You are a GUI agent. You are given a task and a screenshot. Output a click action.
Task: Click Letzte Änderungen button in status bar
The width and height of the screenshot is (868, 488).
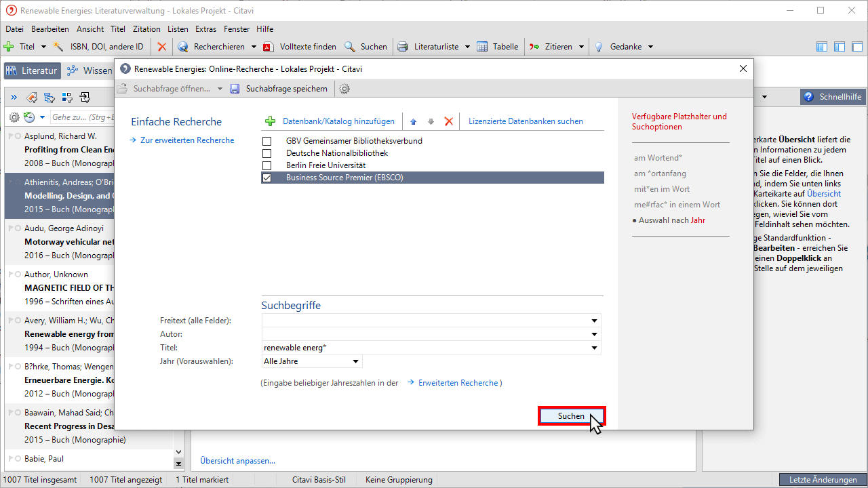click(823, 480)
